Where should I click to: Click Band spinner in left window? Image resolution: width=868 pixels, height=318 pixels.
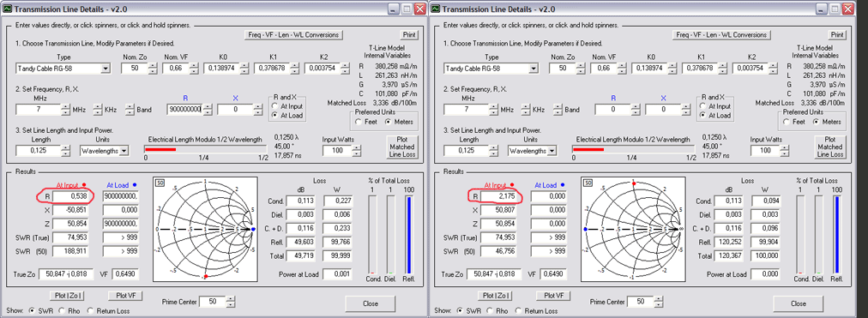[x=130, y=110]
